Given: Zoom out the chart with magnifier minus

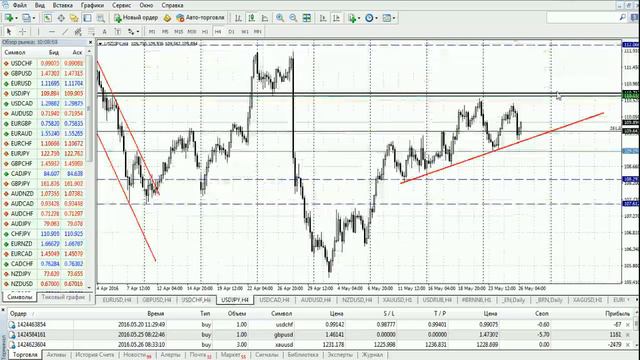Looking at the screenshot, I should [x=293, y=18].
